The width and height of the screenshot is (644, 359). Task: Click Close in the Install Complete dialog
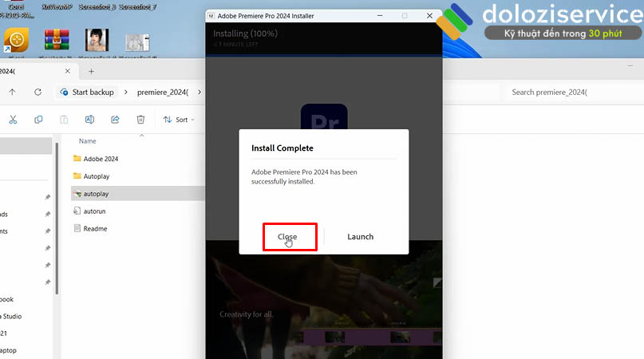[x=287, y=237]
